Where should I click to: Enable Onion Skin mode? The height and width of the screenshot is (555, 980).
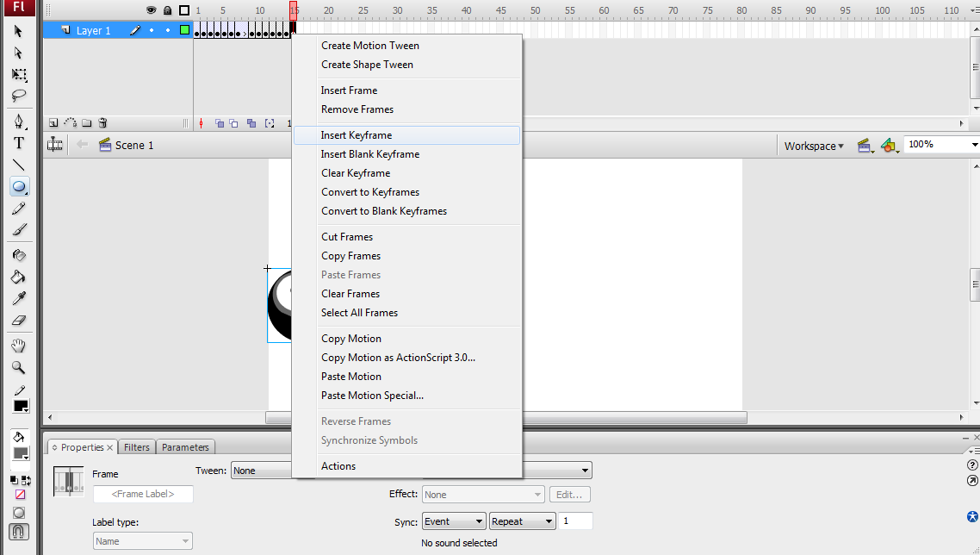[218, 122]
